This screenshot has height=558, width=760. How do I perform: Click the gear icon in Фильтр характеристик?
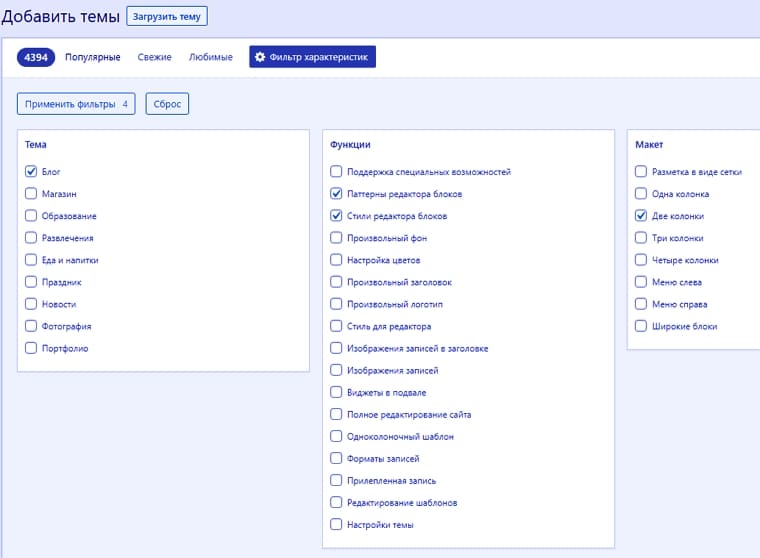[x=260, y=57]
